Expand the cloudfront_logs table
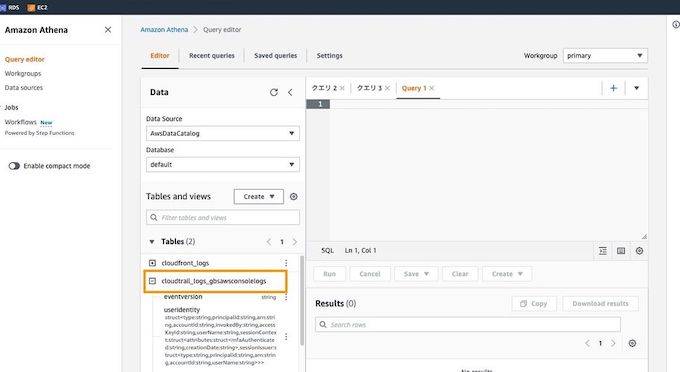This screenshot has height=372, width=680. click(152, 263)
